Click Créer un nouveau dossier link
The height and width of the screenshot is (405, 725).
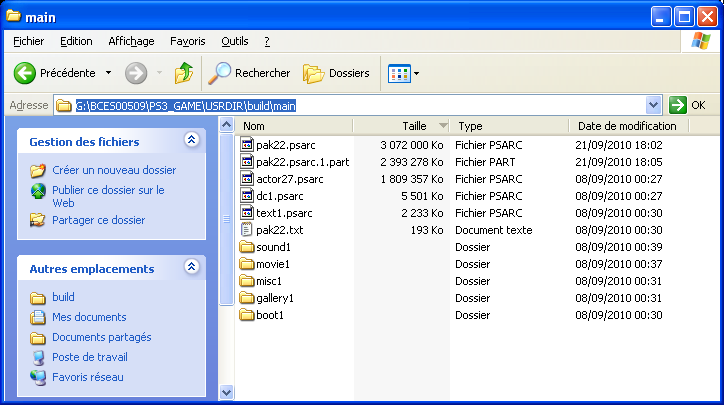tap(113, 170)
